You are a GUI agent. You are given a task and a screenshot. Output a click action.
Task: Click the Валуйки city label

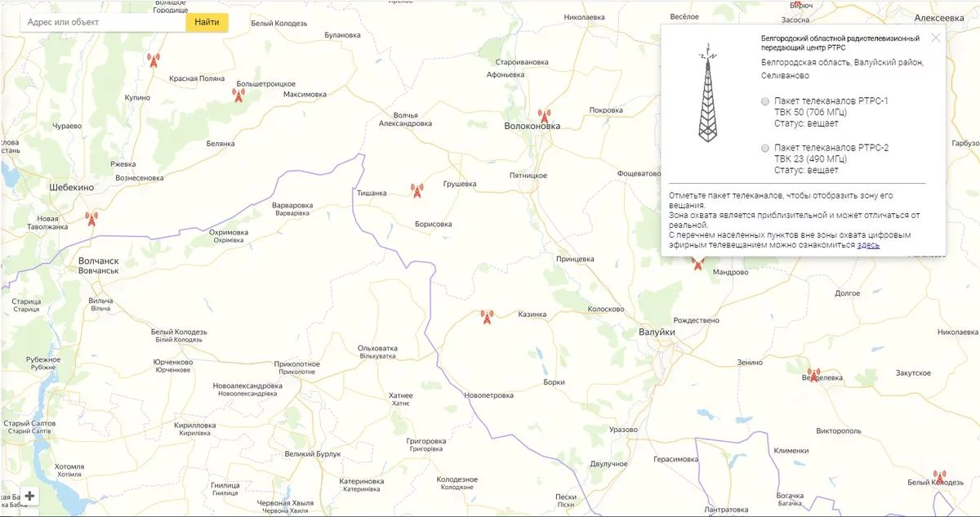coord(657,332)
